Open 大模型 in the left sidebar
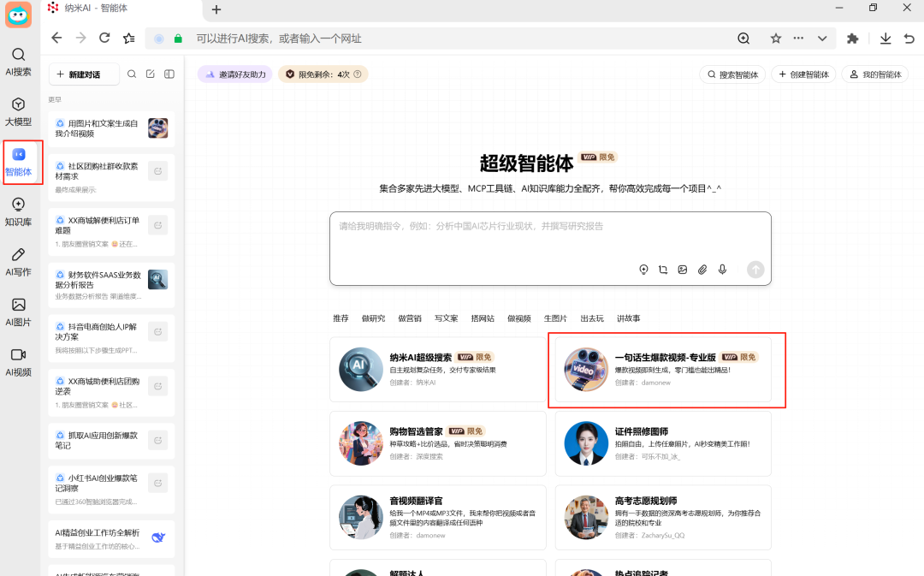Screen dimensions: 924x576 (18, 113)
